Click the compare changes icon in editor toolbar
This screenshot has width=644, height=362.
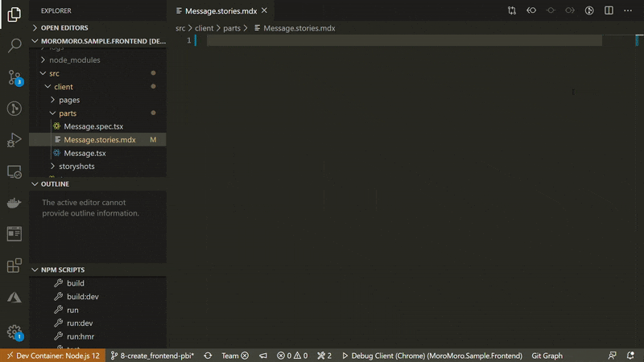(512, 10)
